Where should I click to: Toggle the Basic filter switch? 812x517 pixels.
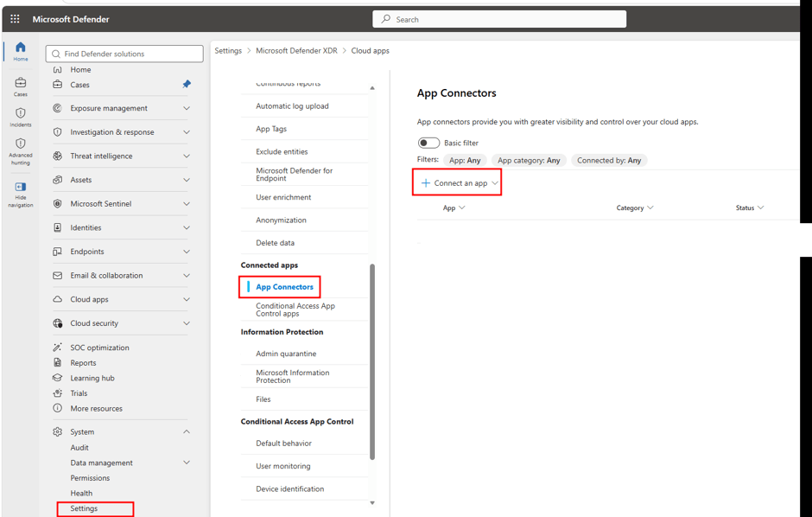[x=428, y=143]
